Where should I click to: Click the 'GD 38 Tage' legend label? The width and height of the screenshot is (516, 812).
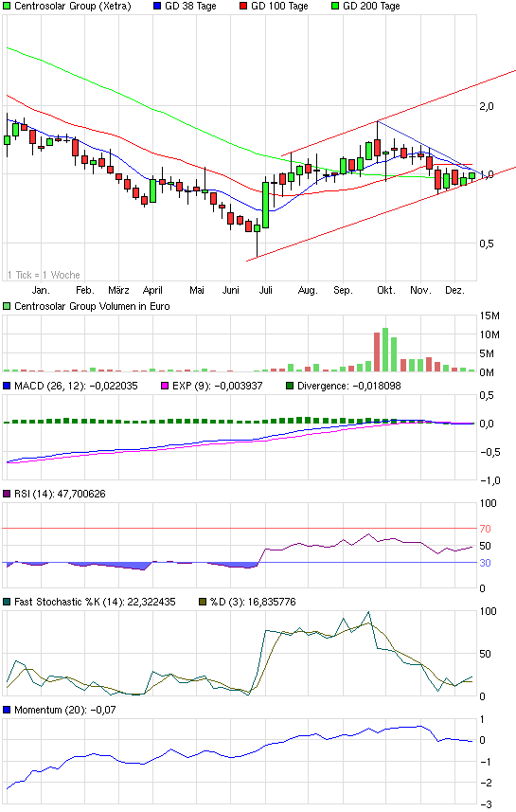(190, 7)
